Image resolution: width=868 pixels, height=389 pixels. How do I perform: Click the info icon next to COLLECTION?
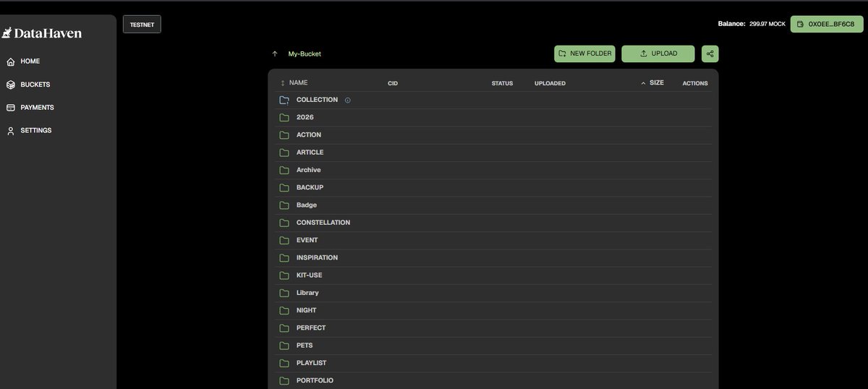click(348, 100)
